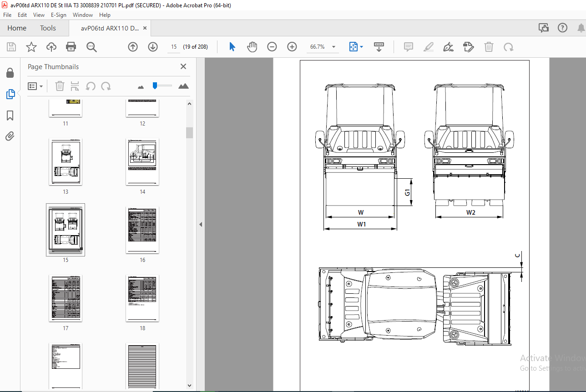Rotate the page clockwise from the toolbar

tap(509, 47)
